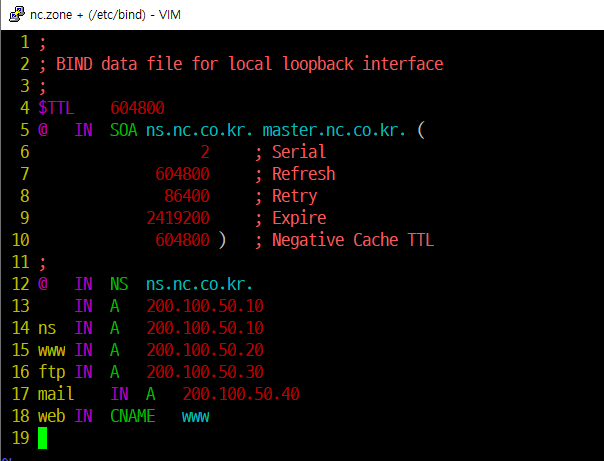This screenshot has width=604, height=461.
Task: Click the line number 11
Action: coord(20,262)
